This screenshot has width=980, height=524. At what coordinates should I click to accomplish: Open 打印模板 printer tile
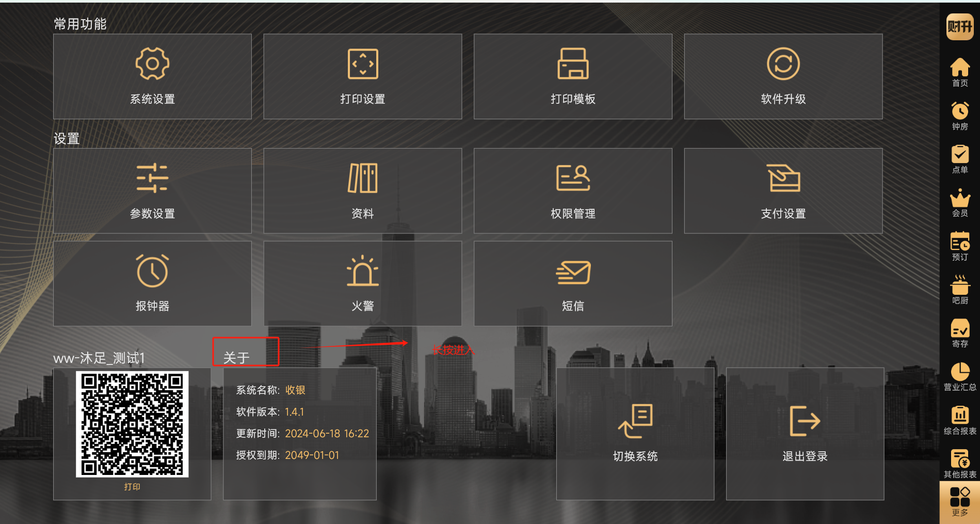pyautogui.click(x=573, y=76)
